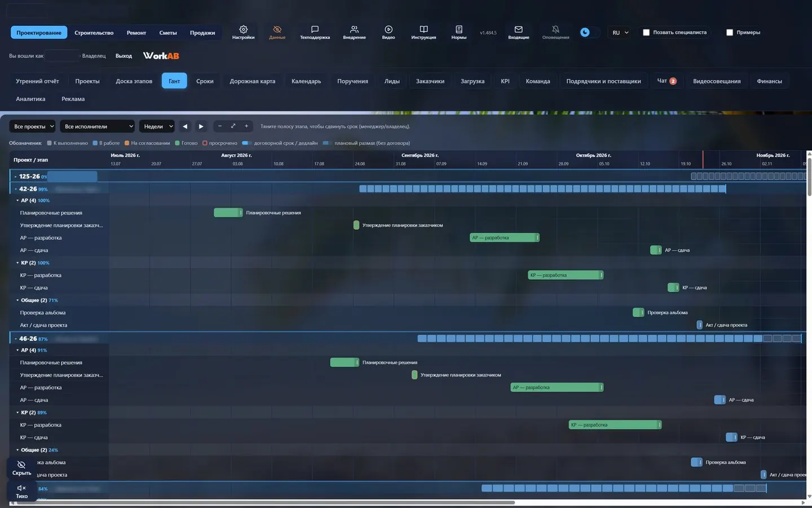812x508 pixels.
Task: Collapse project 42-26 row
Action: click(16, 189)
